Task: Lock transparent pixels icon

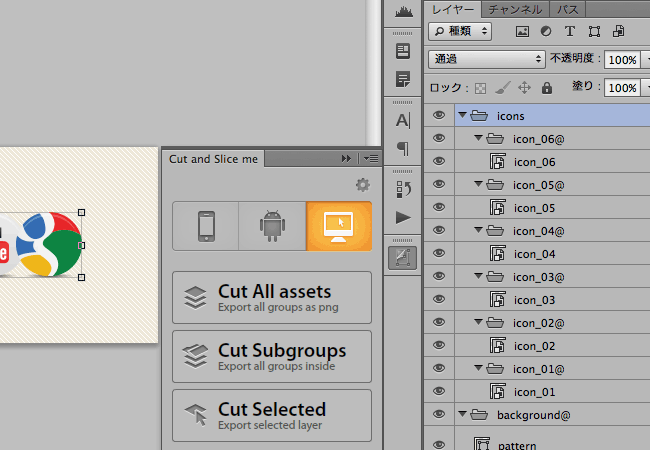Action: click(x=480, y=88)
